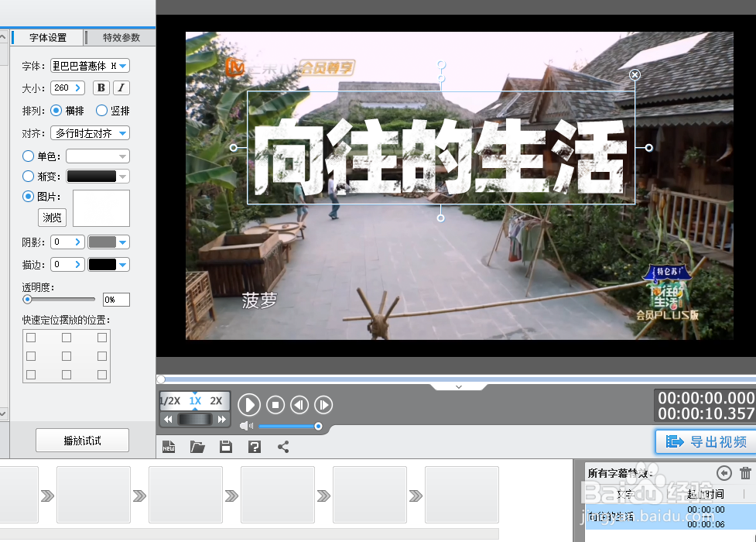The height and width of the screenshot is (542, 756).
Task: Step to previous frame
Action: [x=299, y=404]
